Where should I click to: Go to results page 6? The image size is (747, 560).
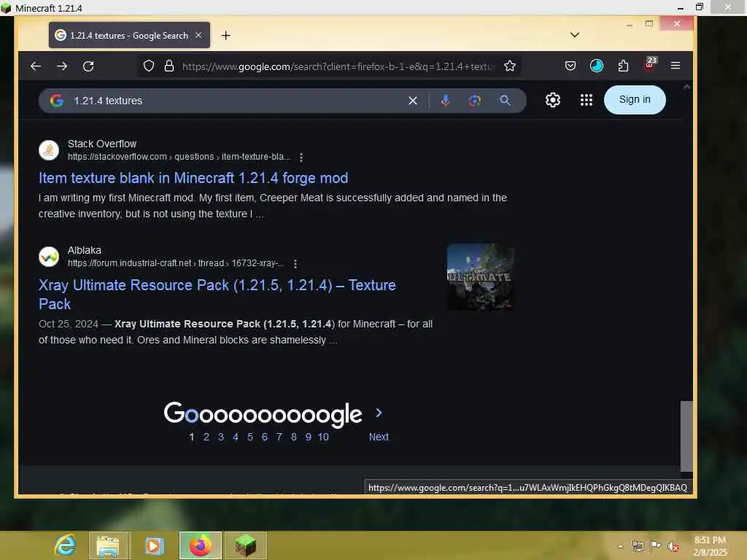coord(264,437)
